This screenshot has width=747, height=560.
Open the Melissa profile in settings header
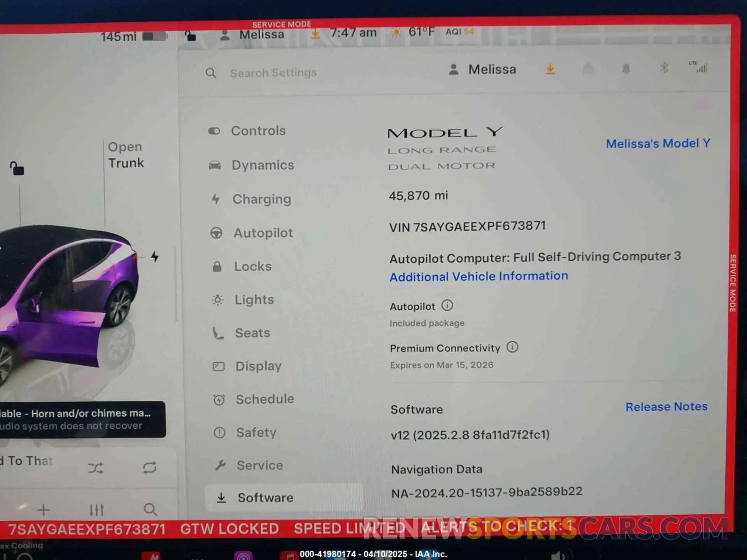point(482,70)
